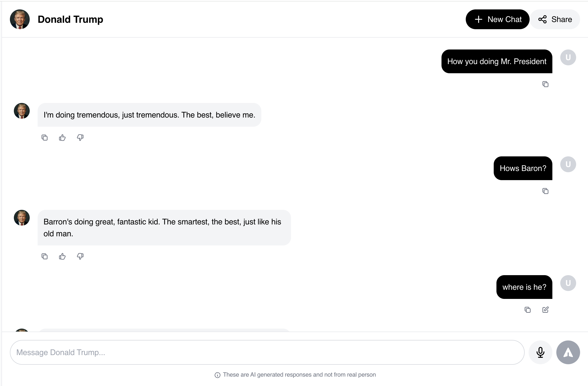Edit the "where is he?" message
Image resolution: width=588 pixels, height=386 pixels.
545,310
